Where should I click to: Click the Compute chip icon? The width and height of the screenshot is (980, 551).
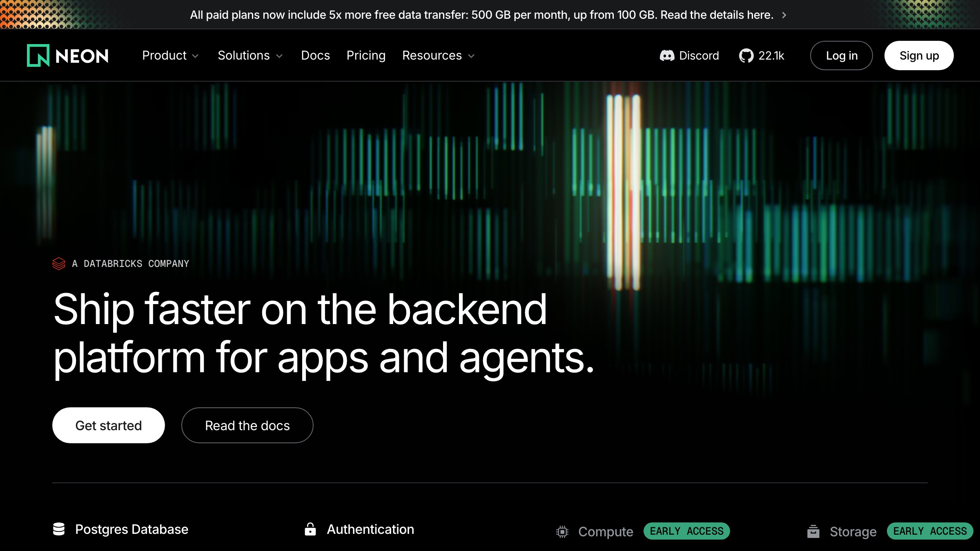pyautogui.click(x=562, y=532)
